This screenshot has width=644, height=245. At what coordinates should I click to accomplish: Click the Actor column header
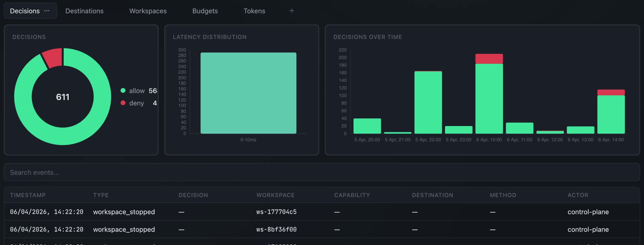[578, 195]
